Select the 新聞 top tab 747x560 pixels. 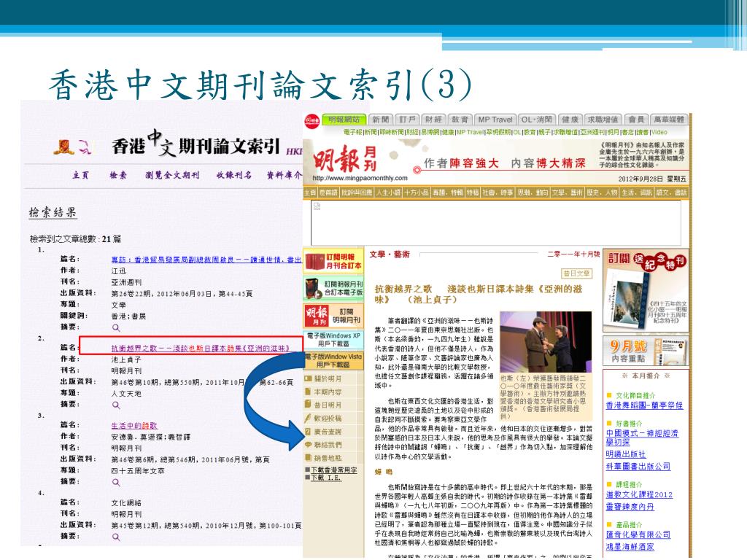[x=381, y=120]
